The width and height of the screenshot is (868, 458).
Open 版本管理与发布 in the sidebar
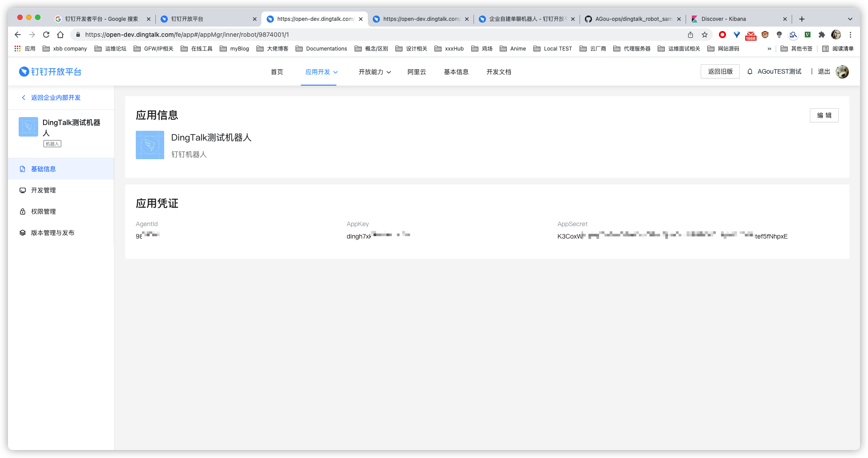[61, 233]
